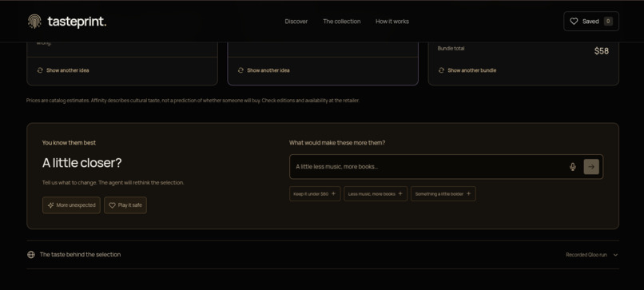Click the refresh icon beside Show another bundle
644x290 pixels.
click(441, 70)
